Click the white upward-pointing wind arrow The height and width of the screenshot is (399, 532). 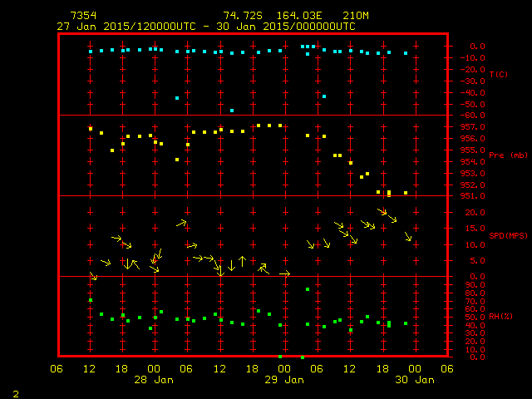242,261
